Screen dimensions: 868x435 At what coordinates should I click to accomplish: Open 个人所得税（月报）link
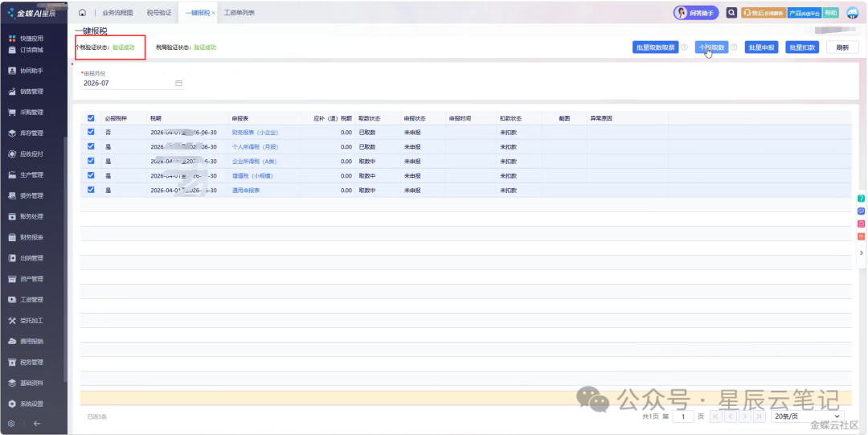255,147
